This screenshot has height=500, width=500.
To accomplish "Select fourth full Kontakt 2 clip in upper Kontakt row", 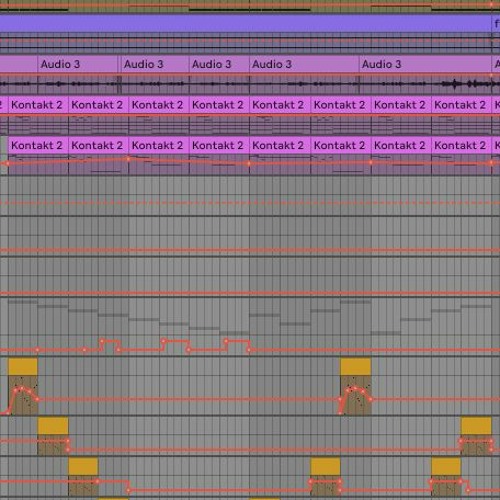I will coord(219,105).
